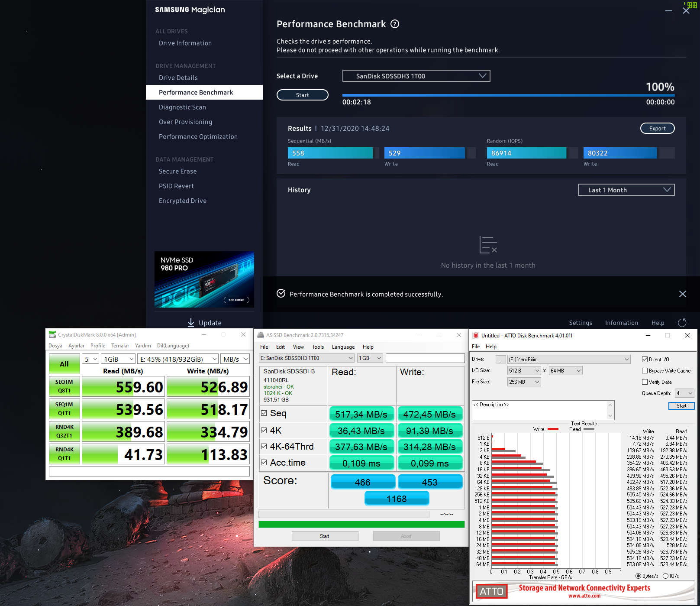Minimize the ATTO Disk Benchmark window
This screenshot has width=700, height=606.
(648, 335)
